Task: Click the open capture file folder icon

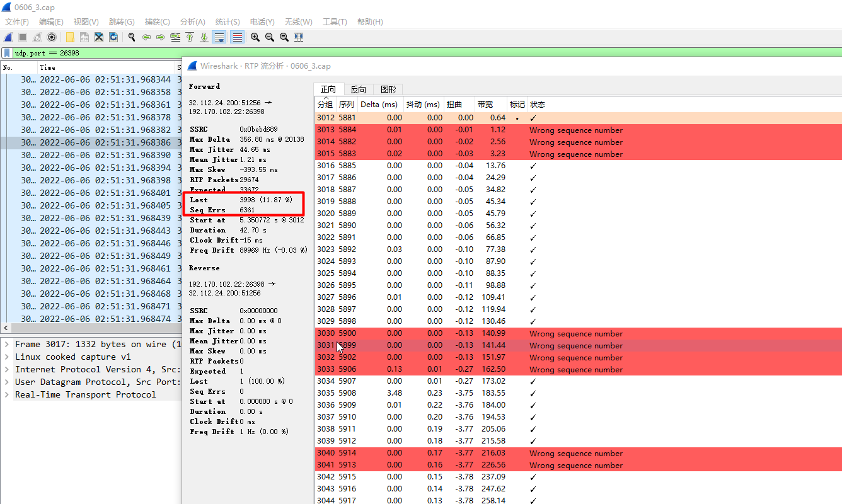Action: (70, 37)
